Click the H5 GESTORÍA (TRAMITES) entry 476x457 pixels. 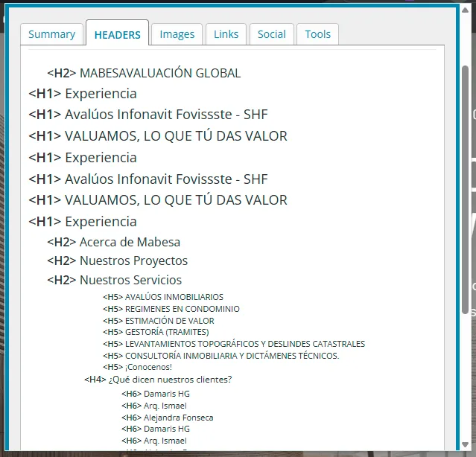tap(156, 332)
